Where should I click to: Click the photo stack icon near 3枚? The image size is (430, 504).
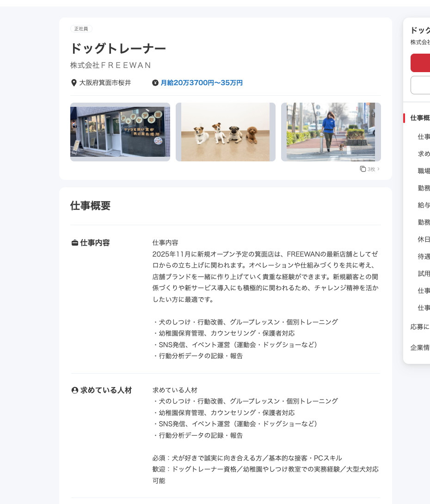(x=363, y=169)
